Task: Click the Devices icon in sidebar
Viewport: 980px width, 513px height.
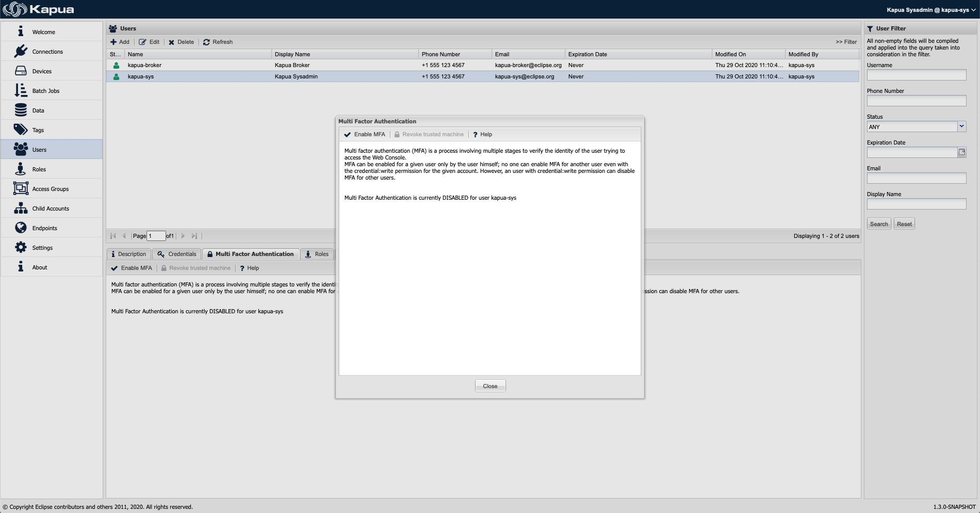Action: [21, 71]
